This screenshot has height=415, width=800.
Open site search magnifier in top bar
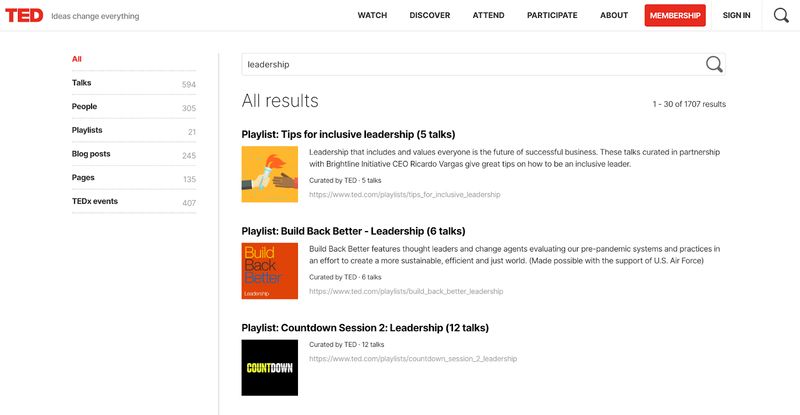(x=781, y=15)
